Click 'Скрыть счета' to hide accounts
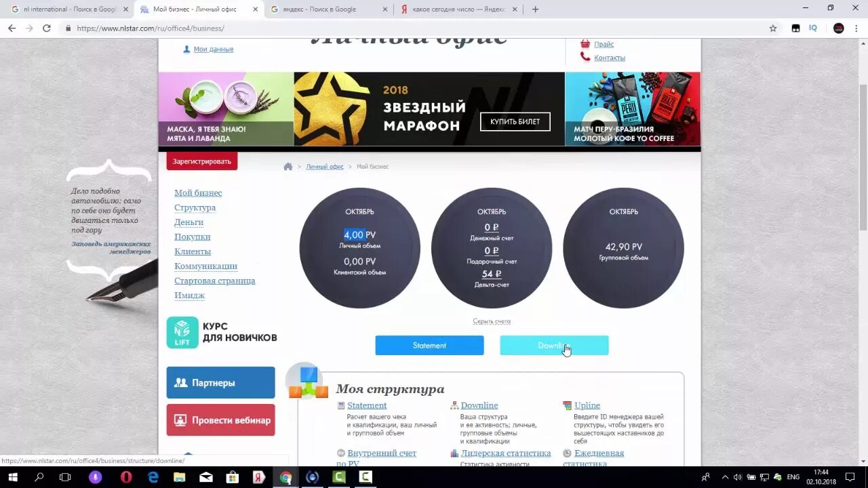 click(492, 321)
